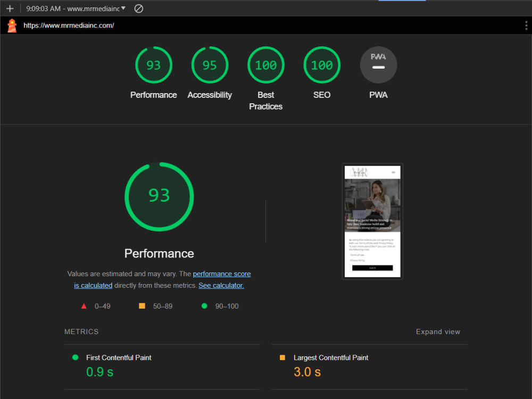Click 'Expand view' in metrics section
The height and width of the screenshot is (399, 532).
click(x=438, y=331)
